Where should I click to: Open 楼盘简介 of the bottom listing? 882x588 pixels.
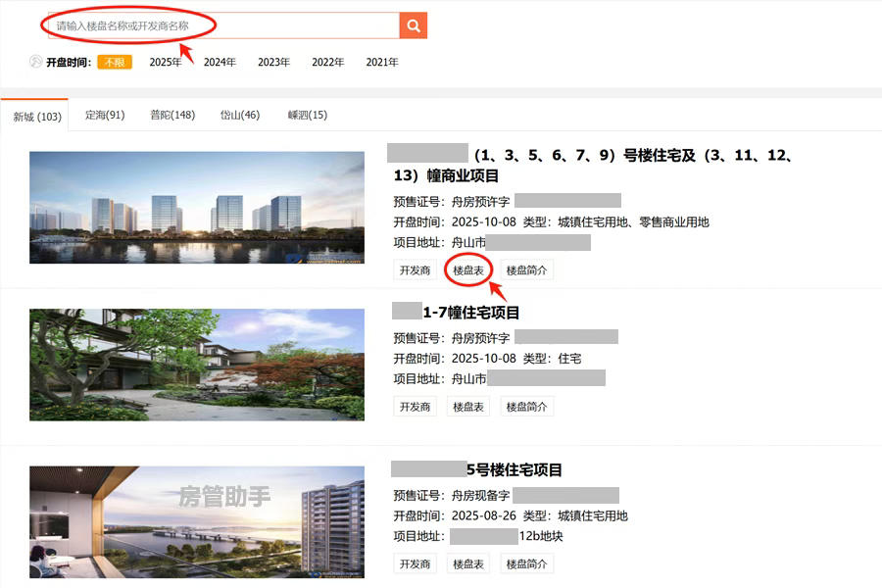[x=526, y=563]
